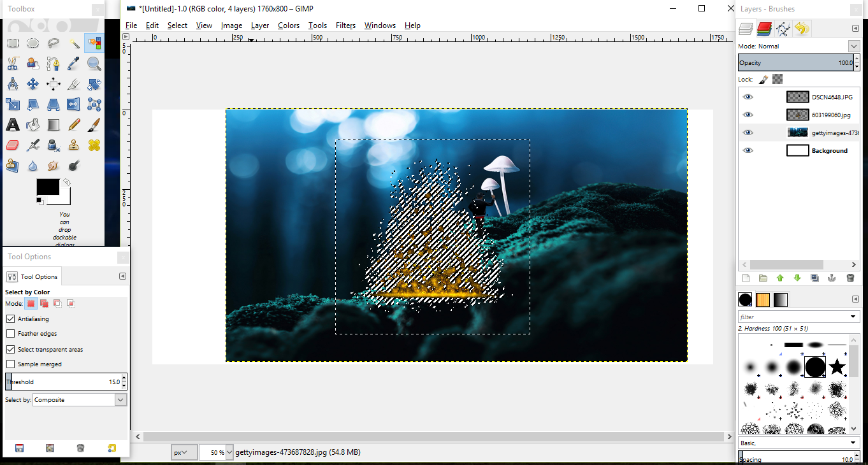Select the Ellipse Select tool
This screenshot has width=868, height=465.
(x=33, y=43)
